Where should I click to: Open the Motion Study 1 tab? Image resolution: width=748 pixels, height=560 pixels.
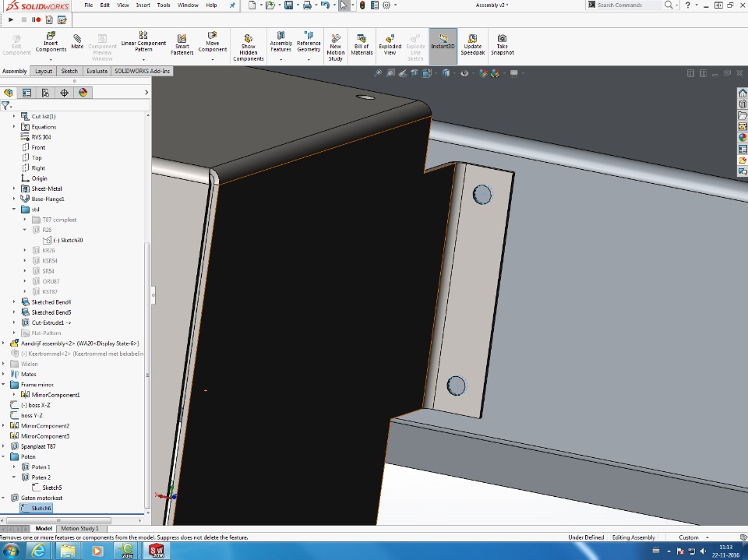(x=79, y=528)
